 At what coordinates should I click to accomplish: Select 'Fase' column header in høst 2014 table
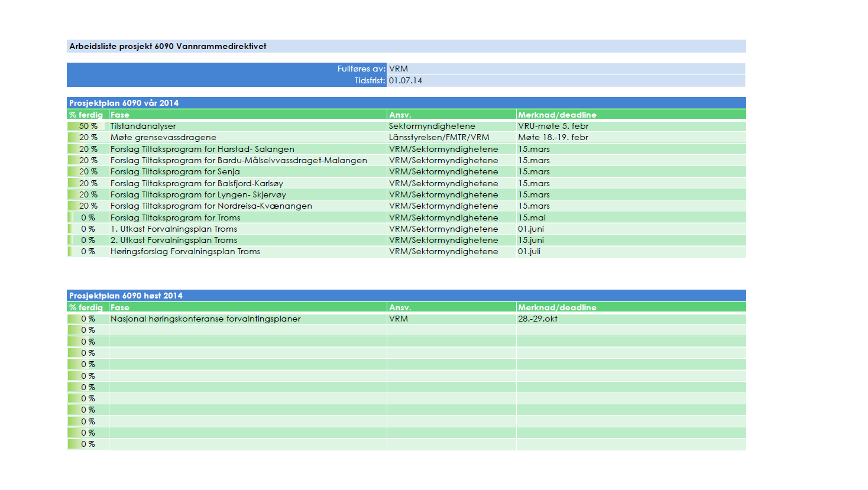click(248, 307)
